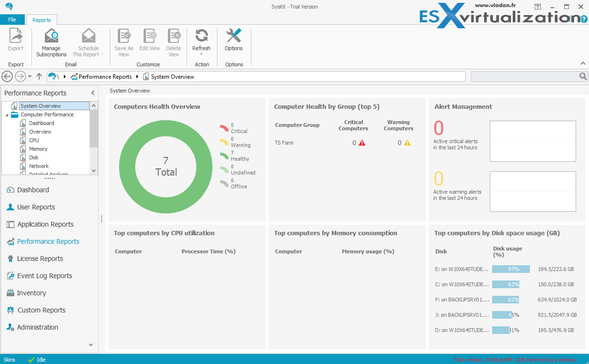
Task: Open Performance Reports in the bottom navigation list
Action: 43,241
